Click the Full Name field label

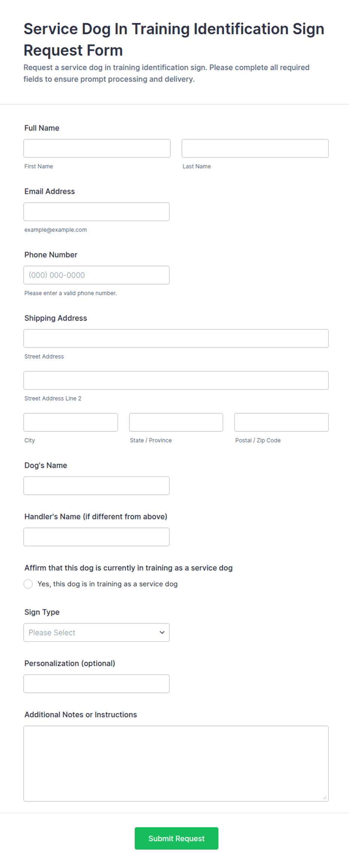[42, 128]
